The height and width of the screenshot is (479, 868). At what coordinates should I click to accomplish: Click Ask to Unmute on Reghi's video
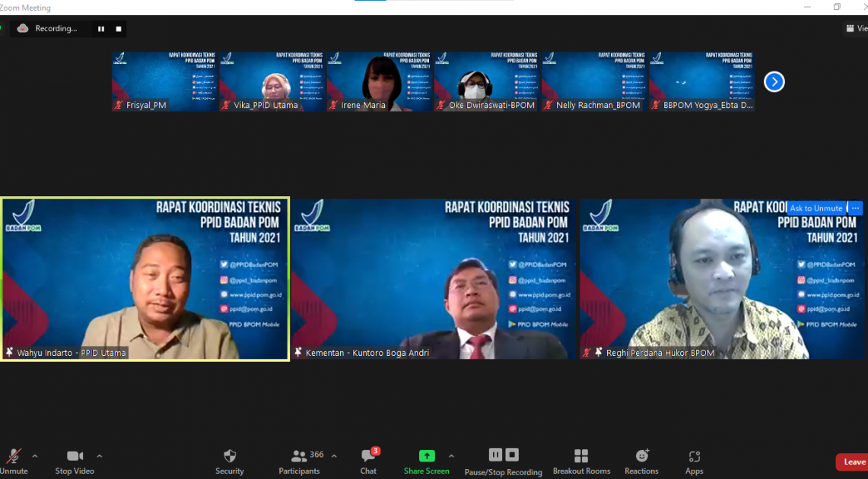pos(816,208)
